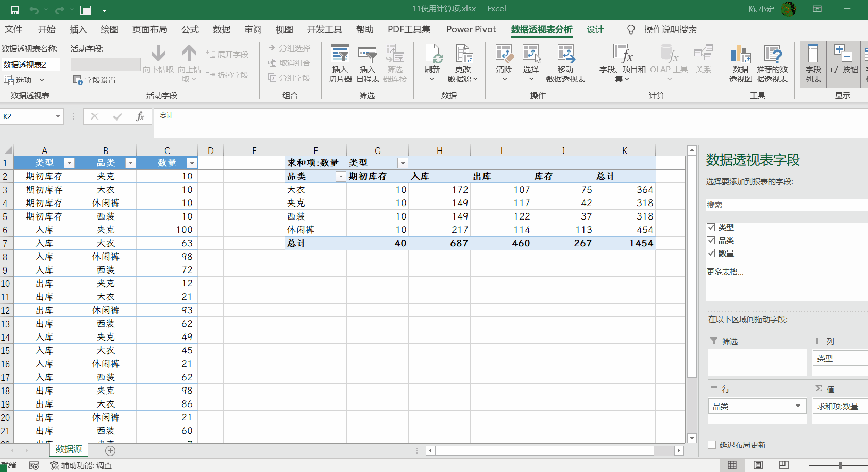The image size is (868, 472).
Task: Click vertical scrollbar down arrow
Action: (692, 439)
